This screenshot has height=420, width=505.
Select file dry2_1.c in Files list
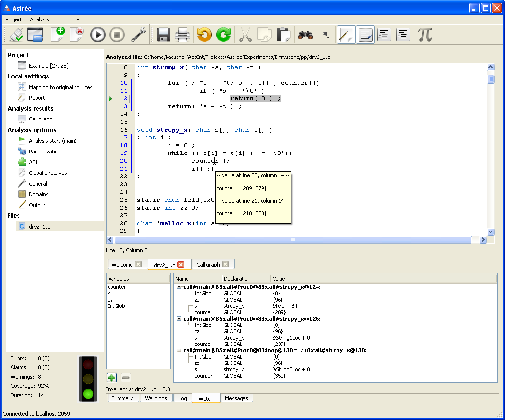(59, 227)
